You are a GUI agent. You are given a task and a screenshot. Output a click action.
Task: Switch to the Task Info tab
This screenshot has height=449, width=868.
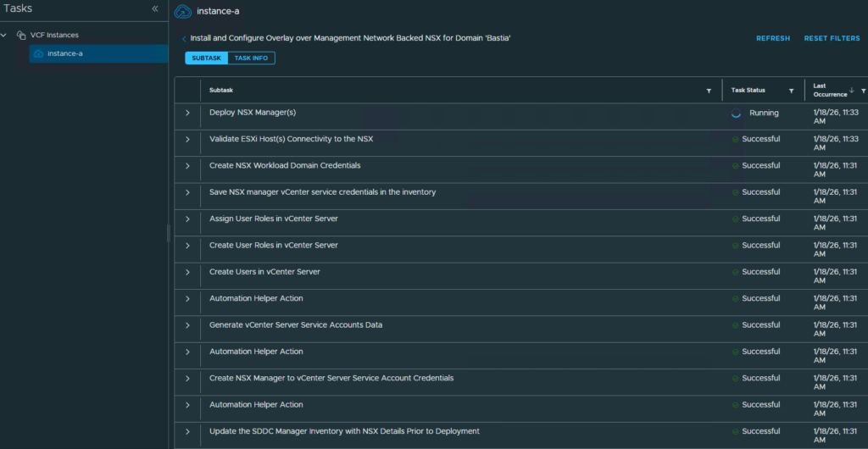pyautogui.click(x=251, y=58)
